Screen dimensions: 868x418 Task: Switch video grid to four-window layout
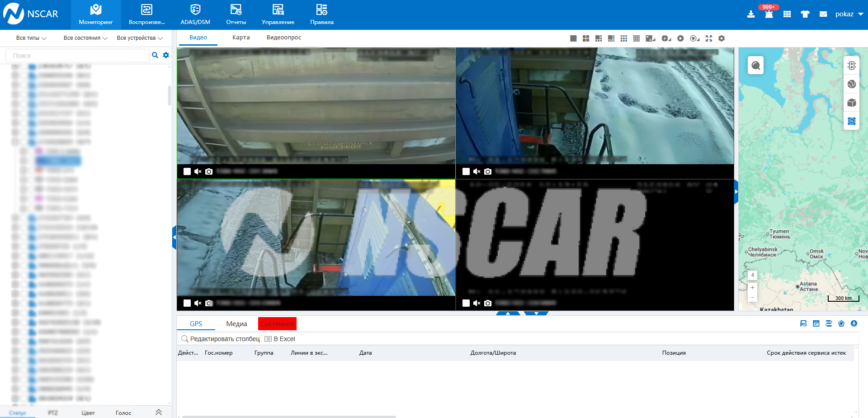[x=586, y=38]
